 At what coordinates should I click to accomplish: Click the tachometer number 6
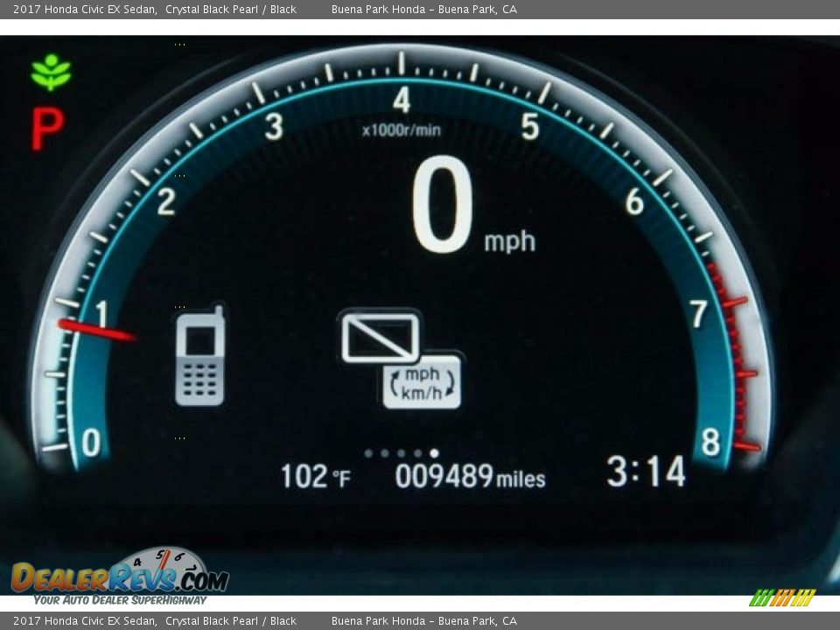(x=634, y=202)
